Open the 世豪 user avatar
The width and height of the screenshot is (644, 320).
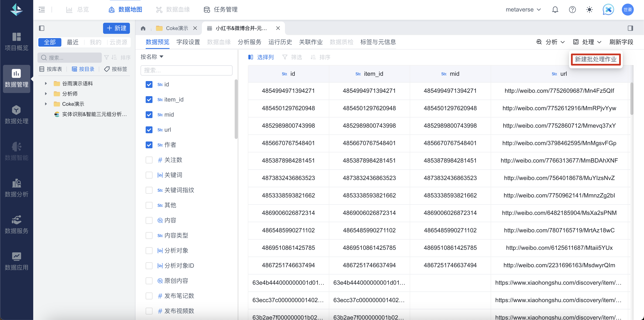[628, 10]
